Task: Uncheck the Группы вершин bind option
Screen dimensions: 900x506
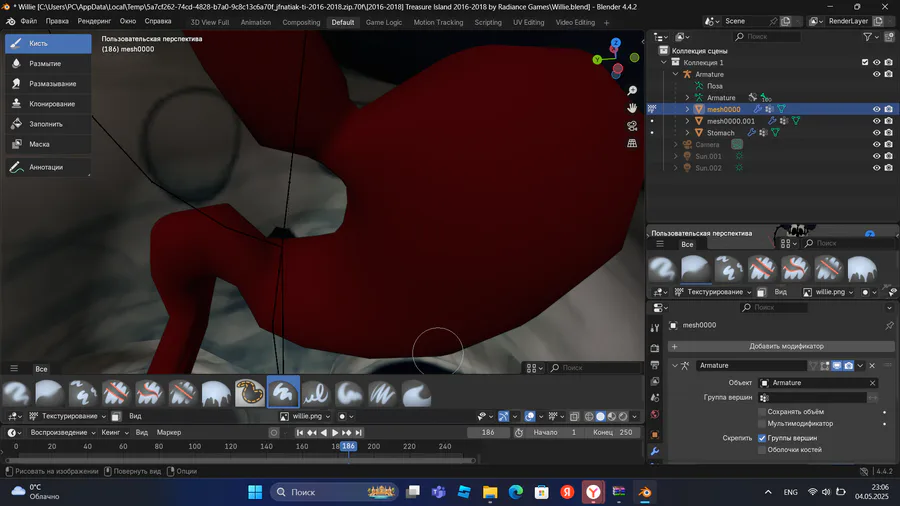Action: coord(762,438)
